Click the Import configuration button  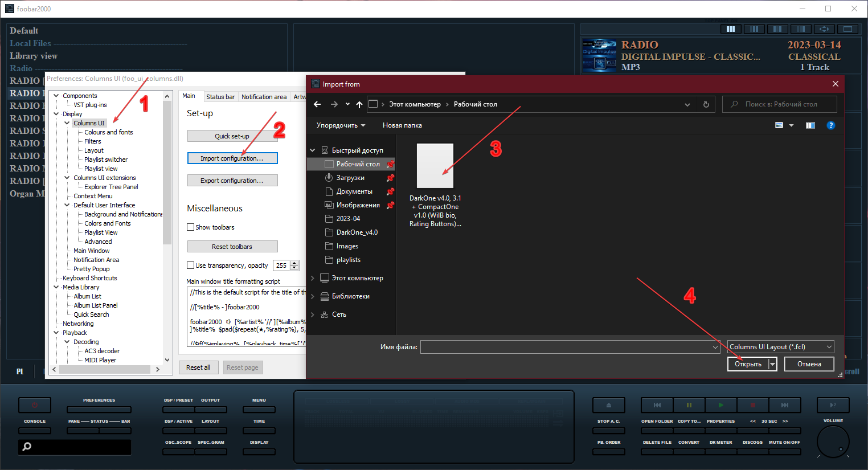(x=232, y=158)
